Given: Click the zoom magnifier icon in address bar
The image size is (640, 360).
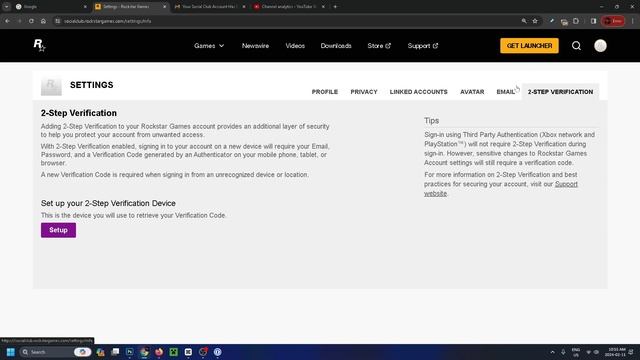Looking at the screenshot, I should click(x=524, y=21).
